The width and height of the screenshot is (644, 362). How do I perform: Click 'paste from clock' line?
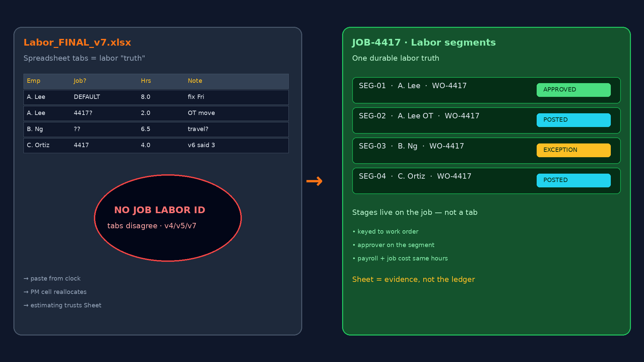52,279
